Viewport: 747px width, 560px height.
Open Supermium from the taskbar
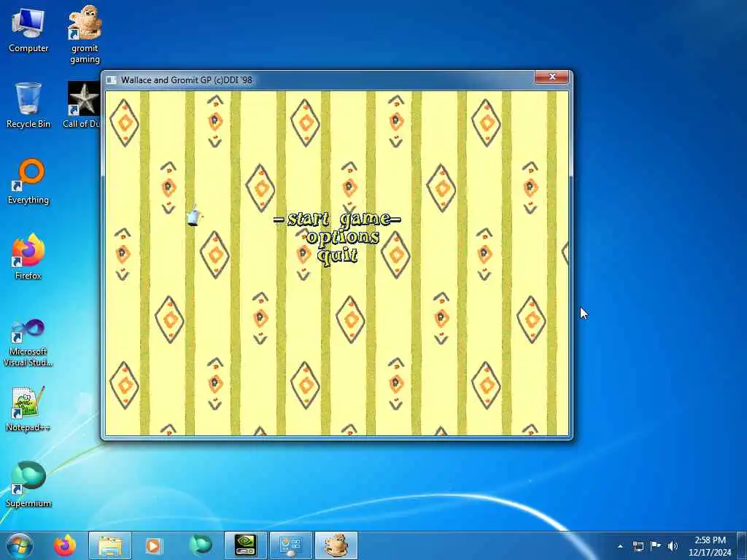point(200,545)
